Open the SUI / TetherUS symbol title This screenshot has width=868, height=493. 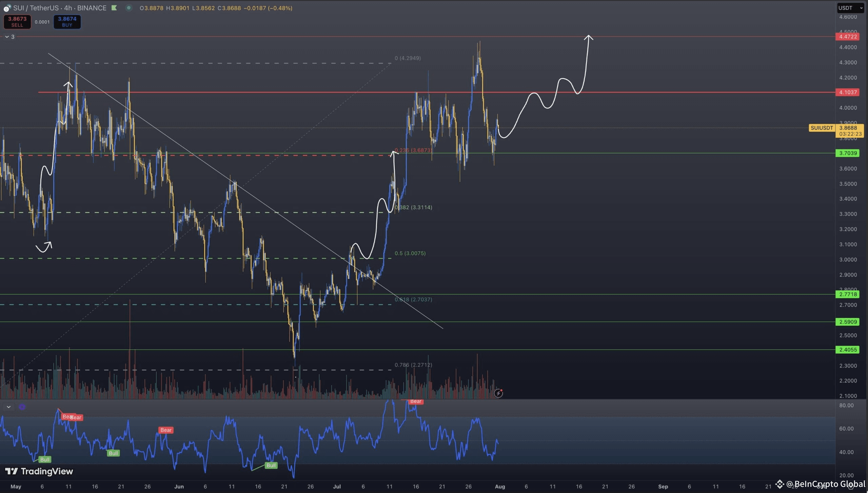pos(60,8)
